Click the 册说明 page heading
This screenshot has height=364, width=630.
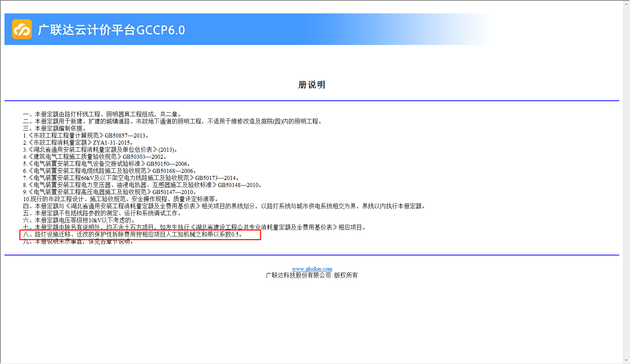pos(312,85)
